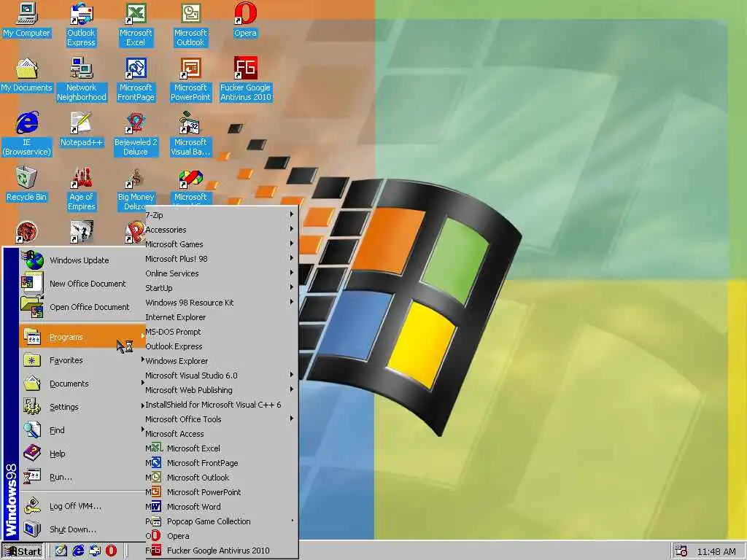Expand the StartUp submenu
747x560 pixels.
click(221, 288)
